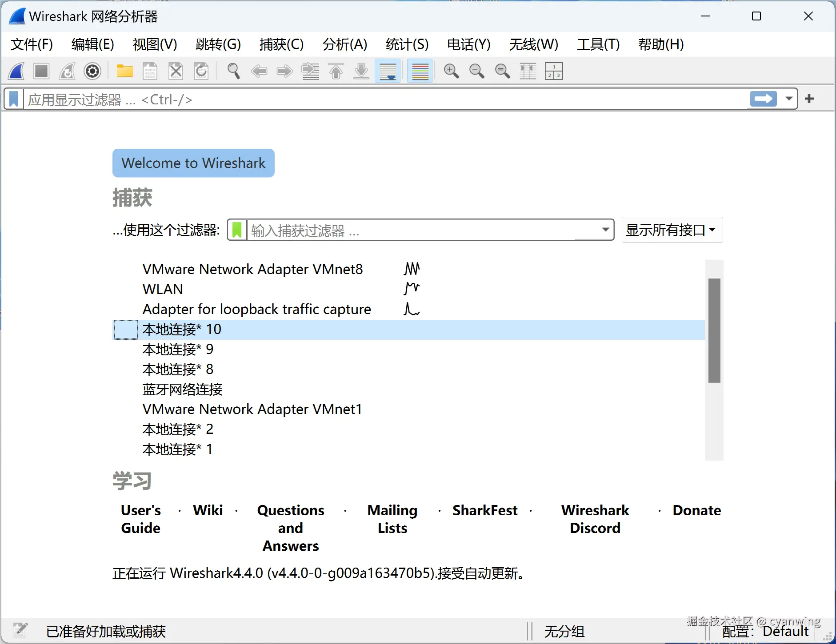Open 电话(Y) menu
The width and height of the screenshot is (836, 644).
469,44
